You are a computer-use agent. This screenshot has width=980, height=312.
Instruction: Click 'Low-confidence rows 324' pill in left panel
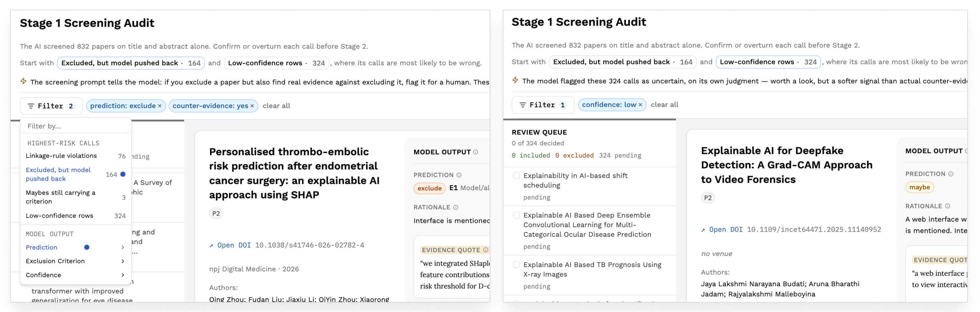pos(277,63)
